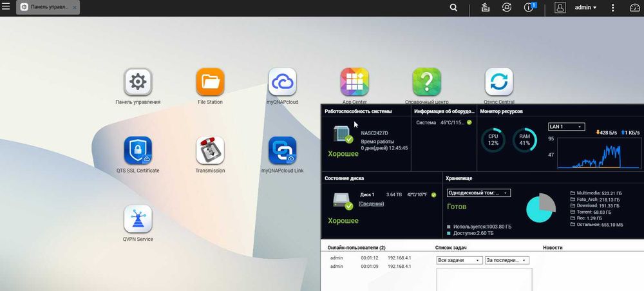Click Хранилище panel header
This screenshot has width=644, height=291.
[x=459, y=178]
